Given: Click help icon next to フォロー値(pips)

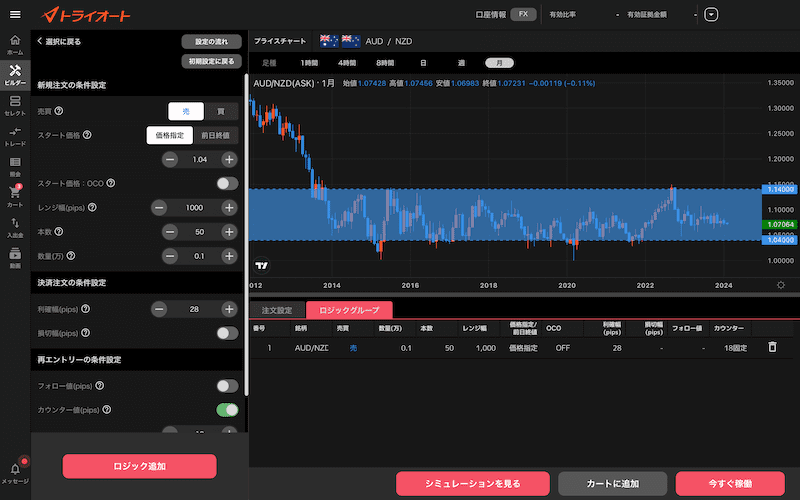Looking at the screenshot, I should click(x=100, y=385).
